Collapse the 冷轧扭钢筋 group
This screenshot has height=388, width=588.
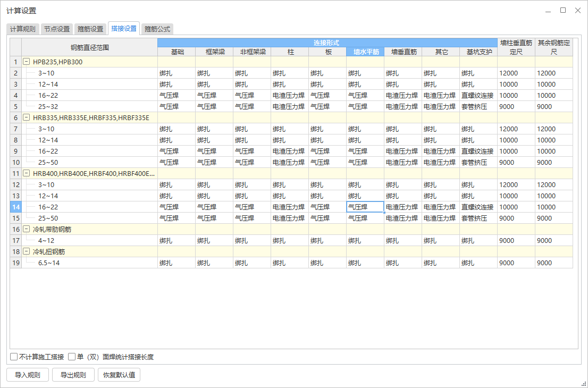coord(27,252)
